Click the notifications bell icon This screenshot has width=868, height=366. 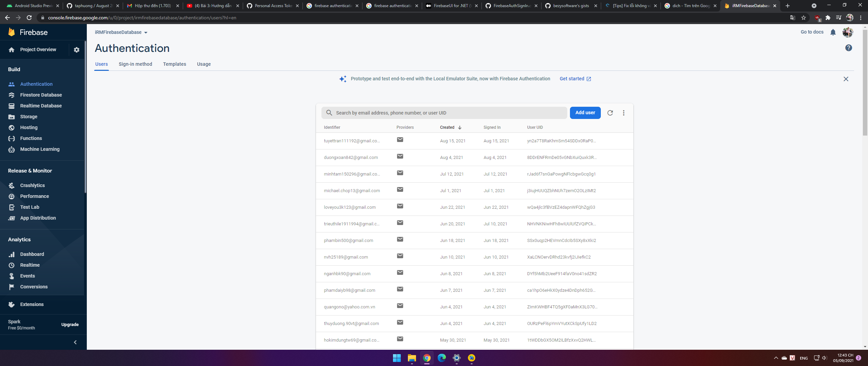tap(833, 32)
